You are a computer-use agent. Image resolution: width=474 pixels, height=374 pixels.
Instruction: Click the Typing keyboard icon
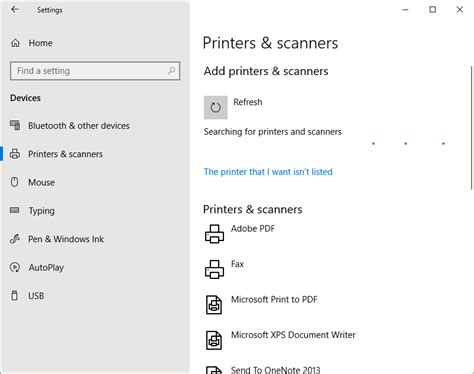[15, 210]
